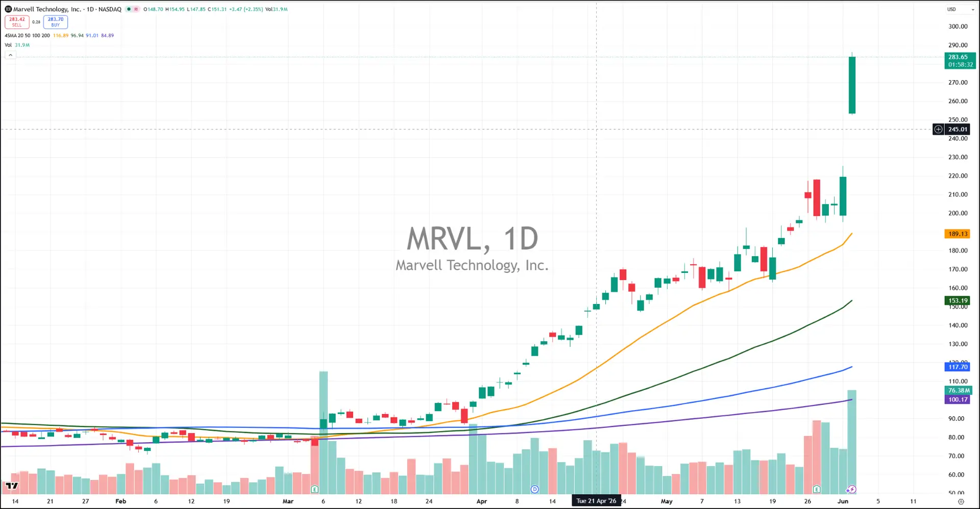Open the late-May earnings marker
Viewport: 980px width, 509px height.
point(817,489)
